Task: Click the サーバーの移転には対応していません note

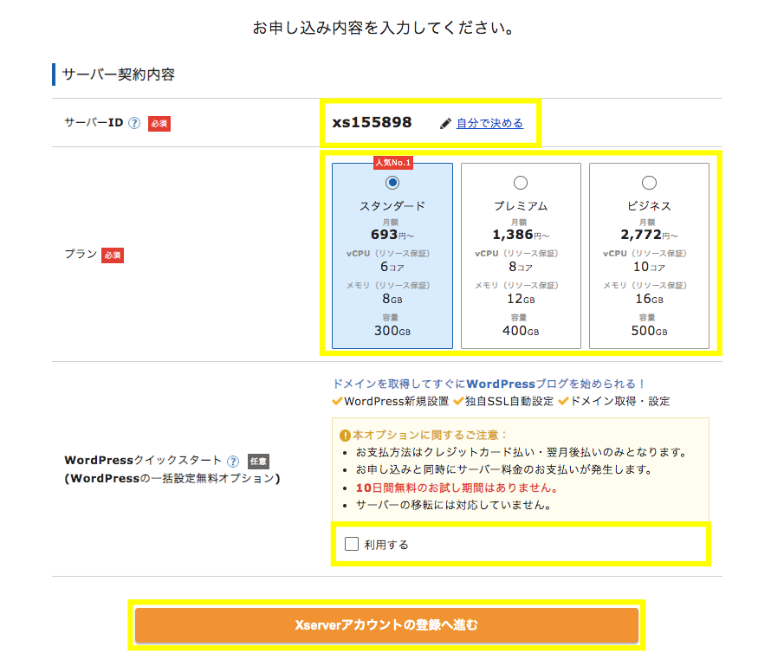Action: 453,505
